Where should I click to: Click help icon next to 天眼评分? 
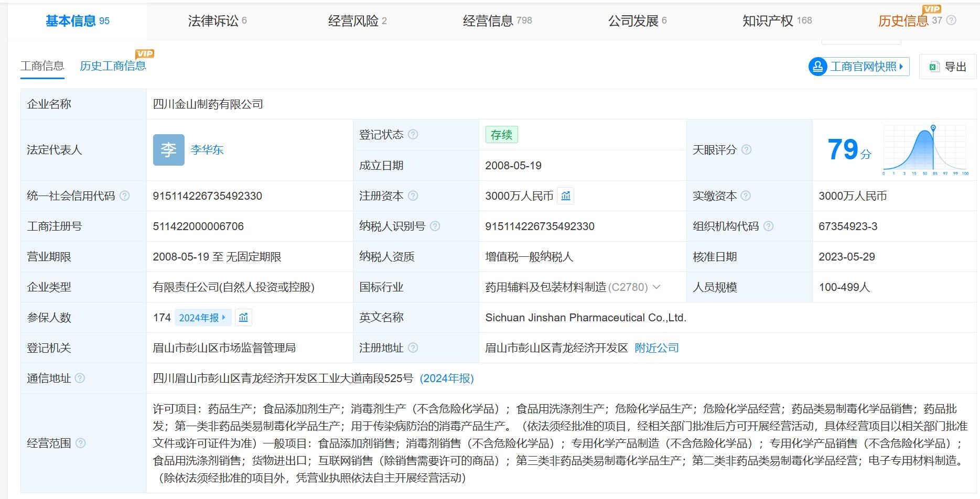click(747, 150)
